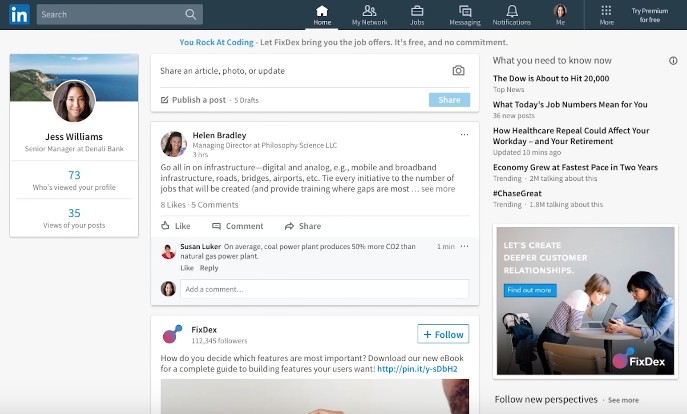Click Find out more in ad
The image size is (687, 414).
tap(530, 290)
